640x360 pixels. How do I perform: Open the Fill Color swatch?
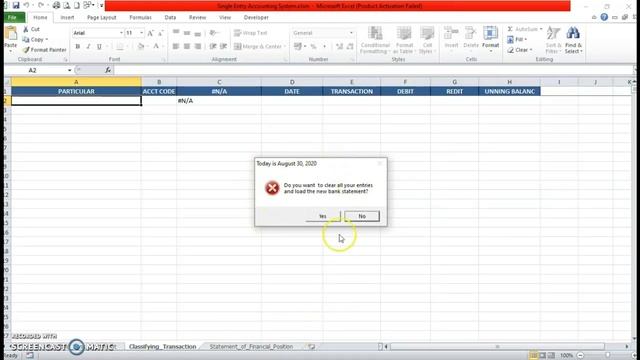point(141,47)
